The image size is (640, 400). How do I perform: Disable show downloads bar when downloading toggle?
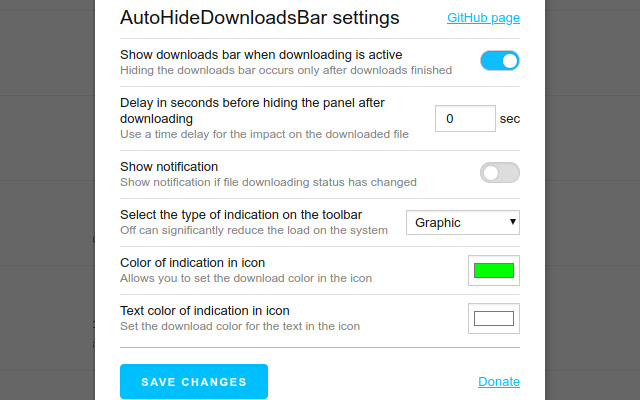500,61
